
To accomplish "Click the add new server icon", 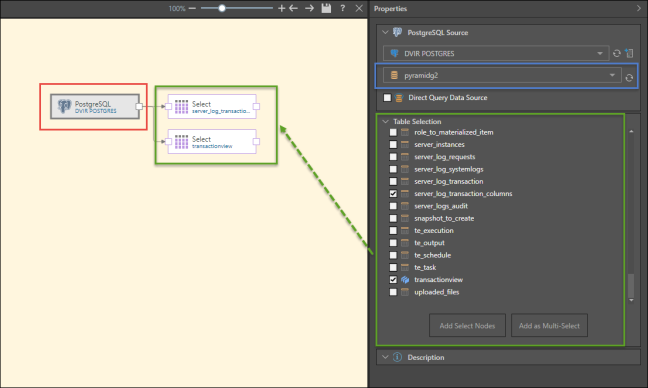I will coord(629,53).
